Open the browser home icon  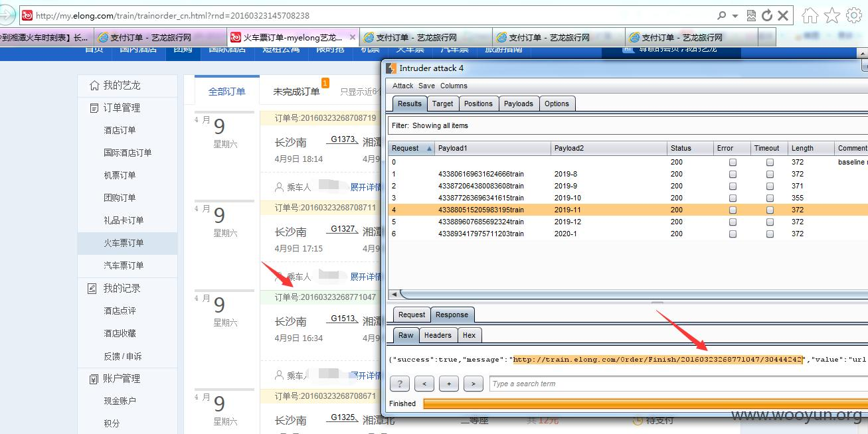810,15
